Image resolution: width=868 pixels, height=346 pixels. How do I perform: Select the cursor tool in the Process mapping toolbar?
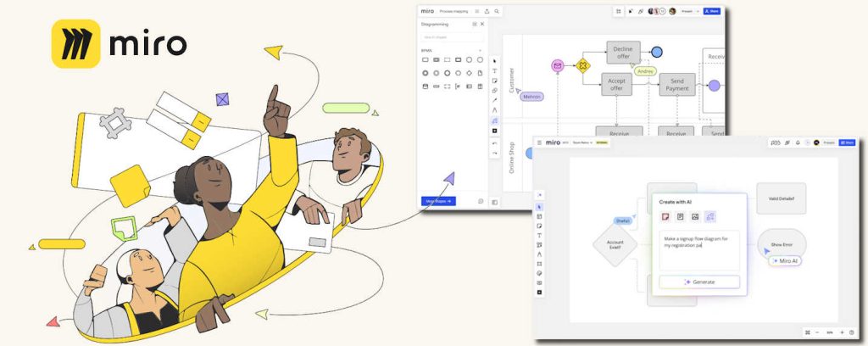[495, 61]
